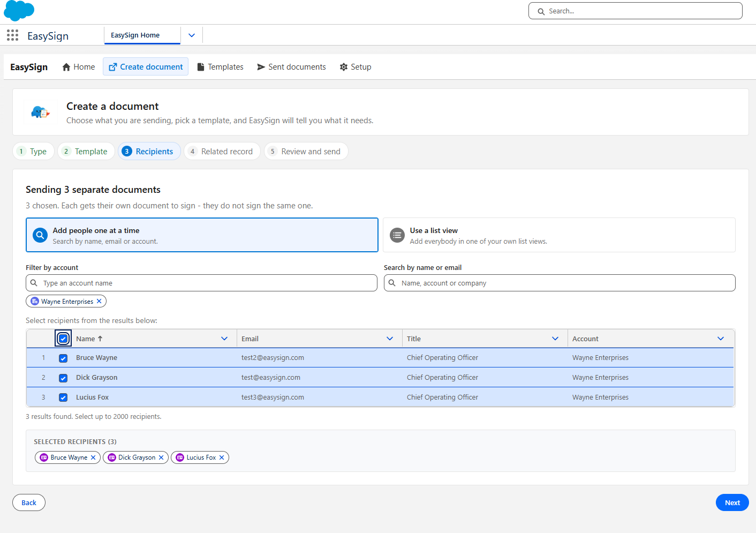
Task: Click email test2@easysign.com
Action: [273, 358]
